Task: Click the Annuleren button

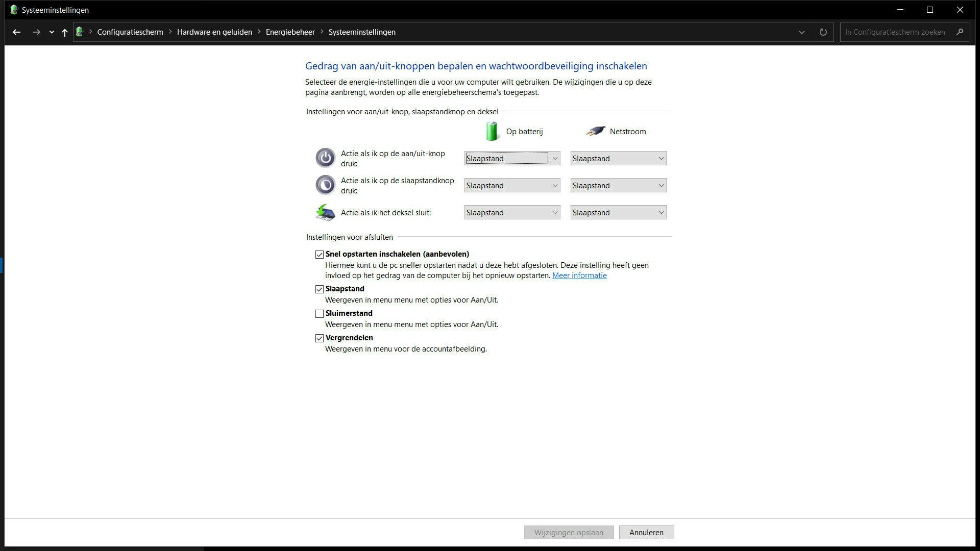Action: coord(646,532)
